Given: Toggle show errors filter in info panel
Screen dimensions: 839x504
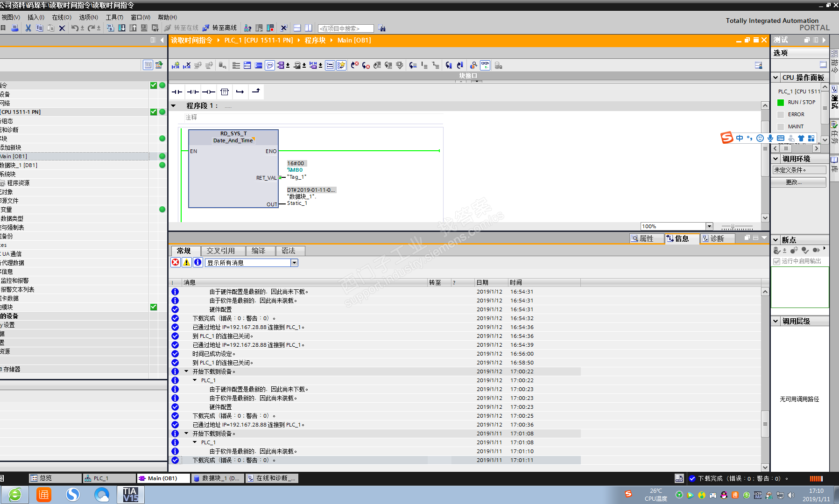Looking at the screenshot, I should (176, 262).
